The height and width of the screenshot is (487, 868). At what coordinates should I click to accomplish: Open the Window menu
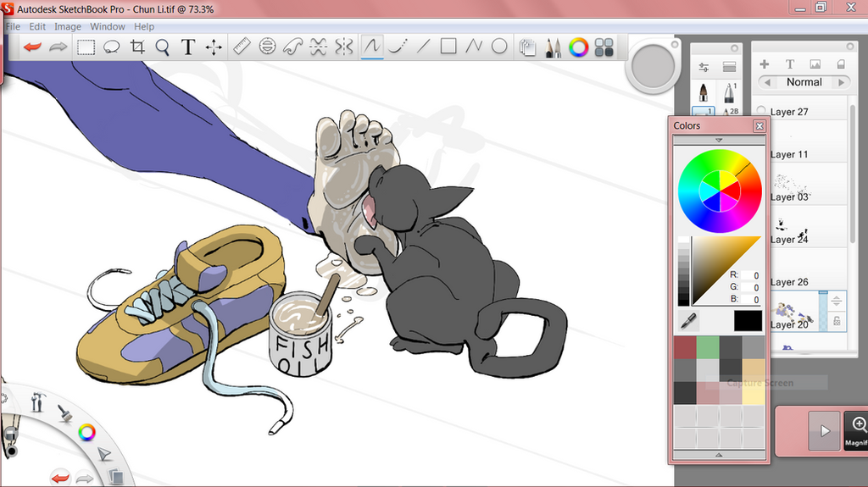108,26
